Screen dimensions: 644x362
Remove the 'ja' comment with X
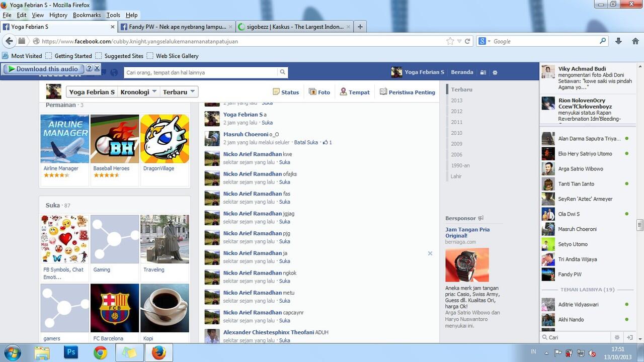[x=430, y=253]
